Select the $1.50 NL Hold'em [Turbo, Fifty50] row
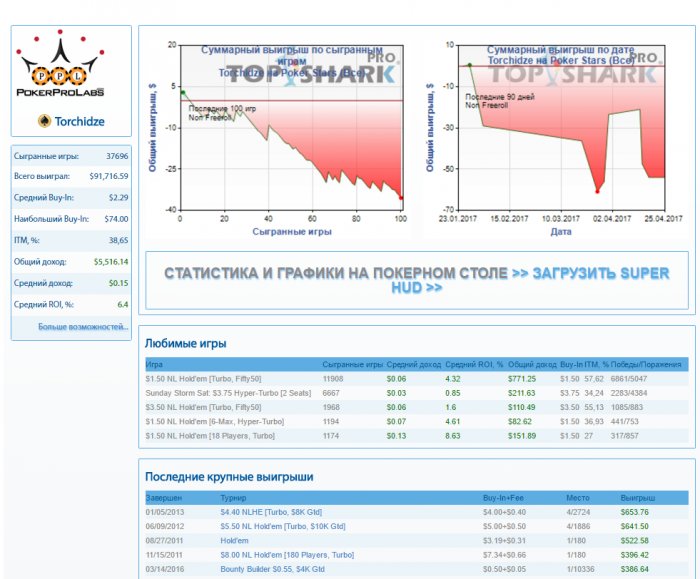Viewport: 700px width, 579px height. pyautogui.click(x=417, y=379)
